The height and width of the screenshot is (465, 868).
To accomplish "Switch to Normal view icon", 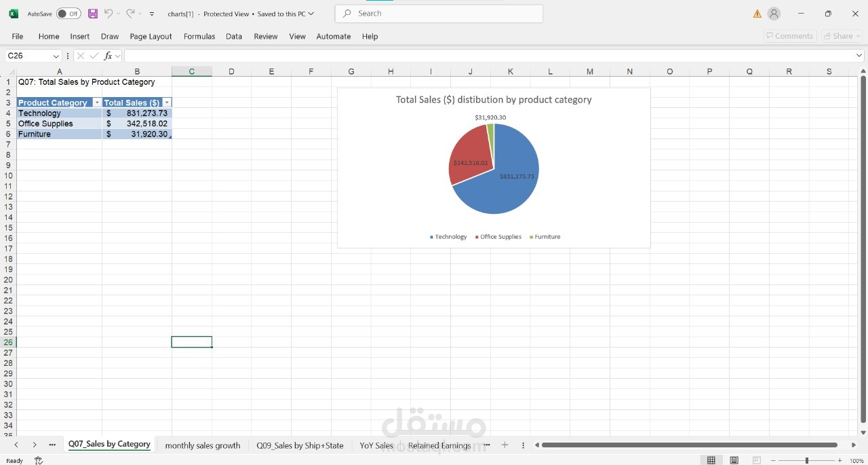I will 711,460.
